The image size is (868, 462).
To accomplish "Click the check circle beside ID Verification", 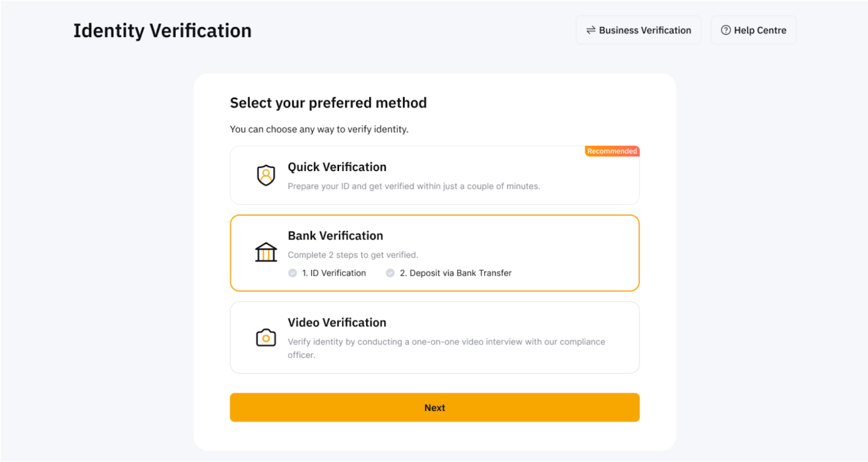I will click(x=293, y=273).
